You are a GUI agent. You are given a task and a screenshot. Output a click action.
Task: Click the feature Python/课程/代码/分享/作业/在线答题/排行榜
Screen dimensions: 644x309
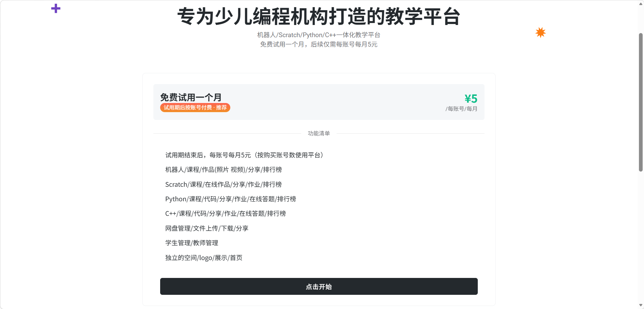[231, 199]
